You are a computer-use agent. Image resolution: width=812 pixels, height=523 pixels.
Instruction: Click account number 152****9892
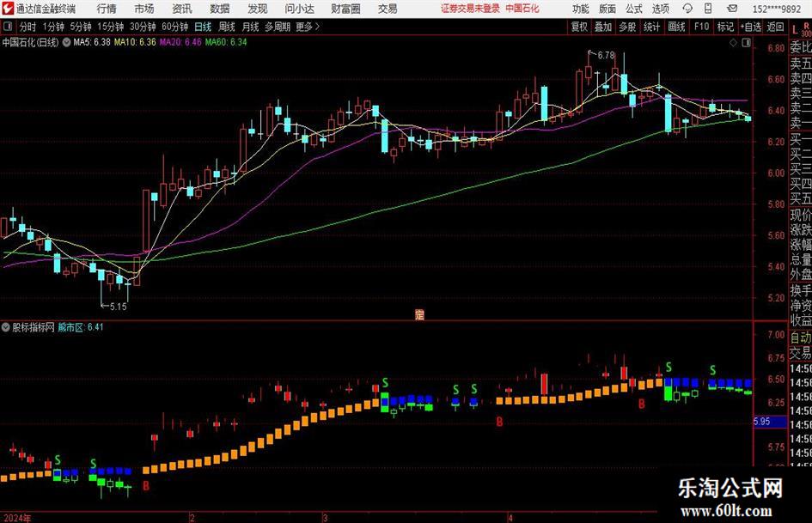coord(777,9)
